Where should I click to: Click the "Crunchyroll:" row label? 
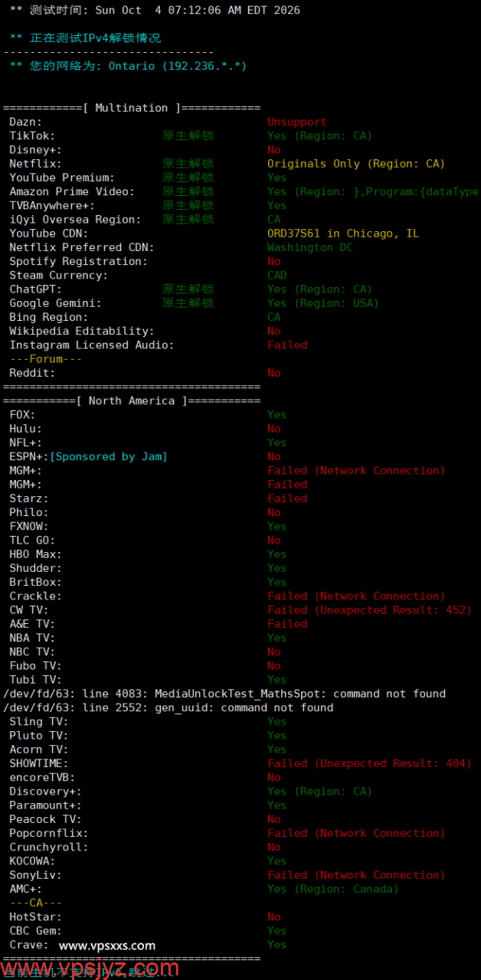(49, 847)
